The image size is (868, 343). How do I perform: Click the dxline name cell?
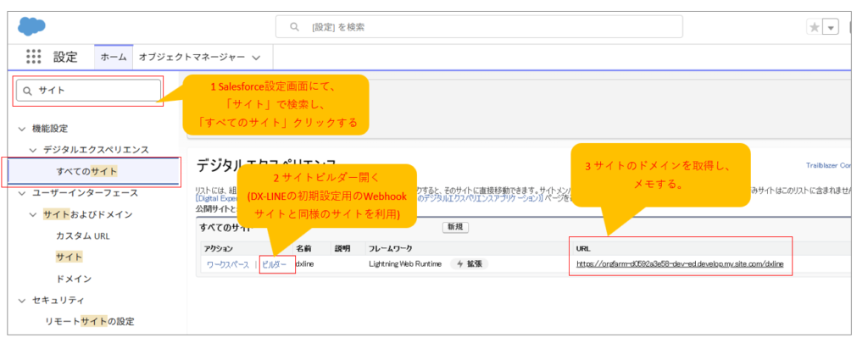click(x=305, y=264)
